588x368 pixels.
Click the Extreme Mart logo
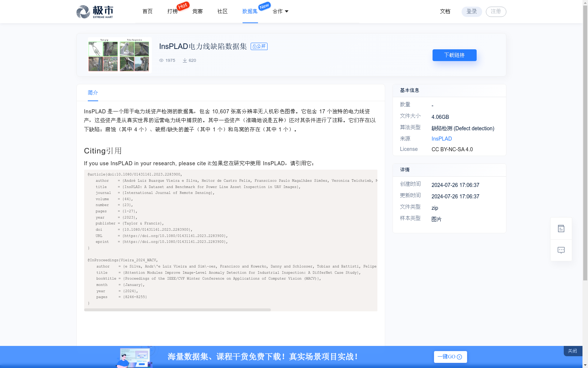tap(95, 12)
